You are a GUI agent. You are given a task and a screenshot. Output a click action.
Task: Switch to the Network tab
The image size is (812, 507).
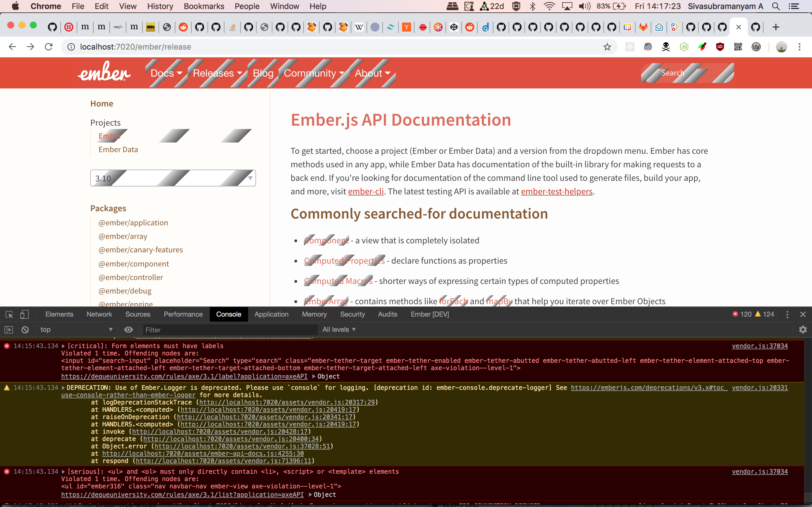pyautogui.click(x=99, y=315)
